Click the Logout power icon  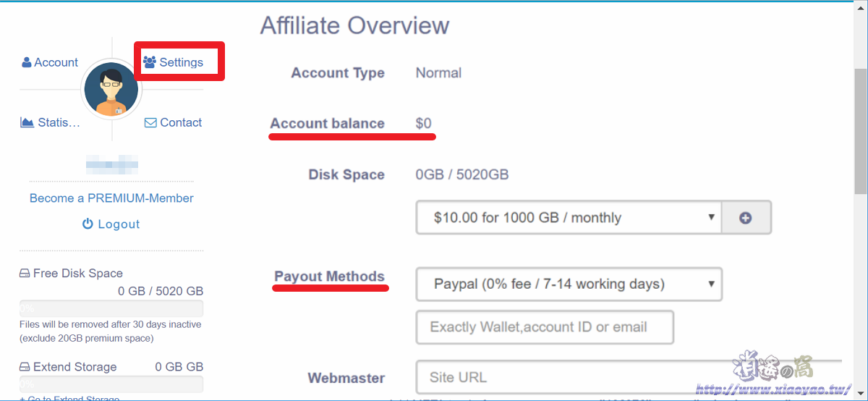[x=88, y=224]
